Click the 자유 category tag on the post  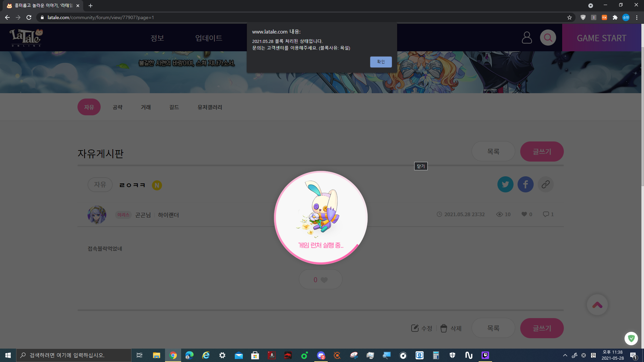(100, 185)
